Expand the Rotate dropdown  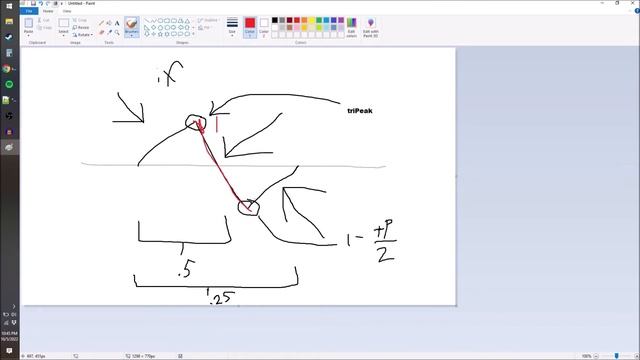point(92,35)
